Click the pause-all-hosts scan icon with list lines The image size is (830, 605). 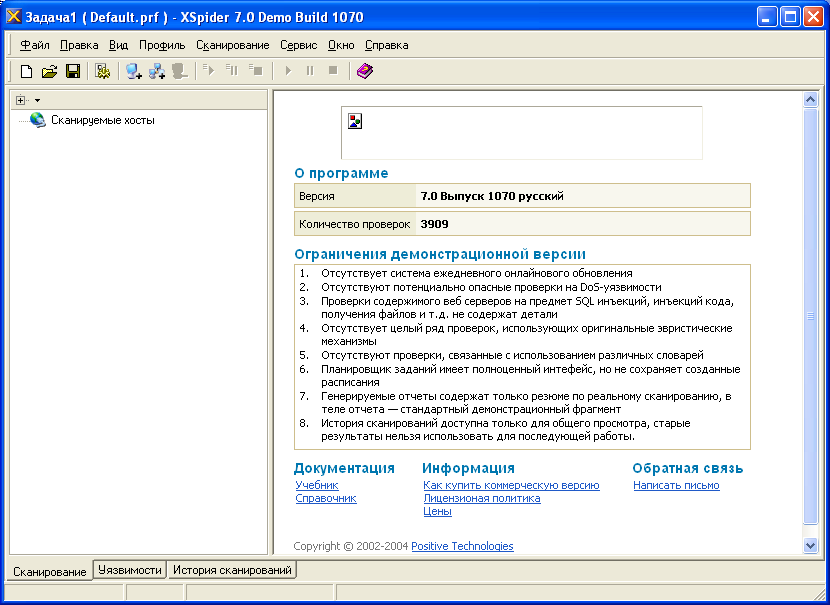pos(232,70)
